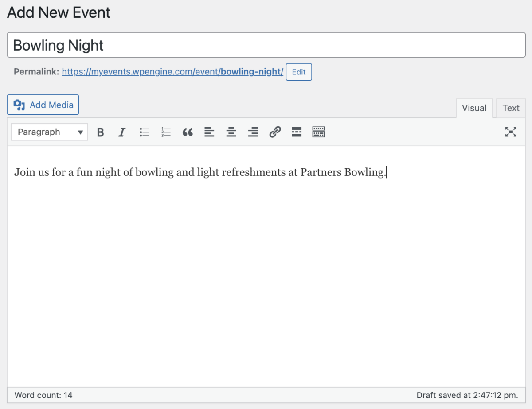Align text left
Image resolution: width=532 pixels, height=409 pixels.
(x=209, y=132)
